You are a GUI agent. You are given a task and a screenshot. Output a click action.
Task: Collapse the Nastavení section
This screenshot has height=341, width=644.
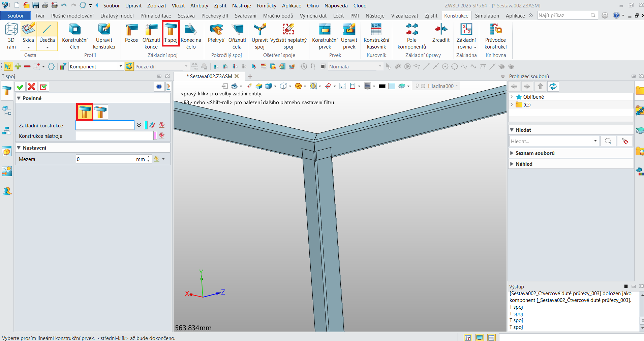pyautogui.click(x=19, y=148)
